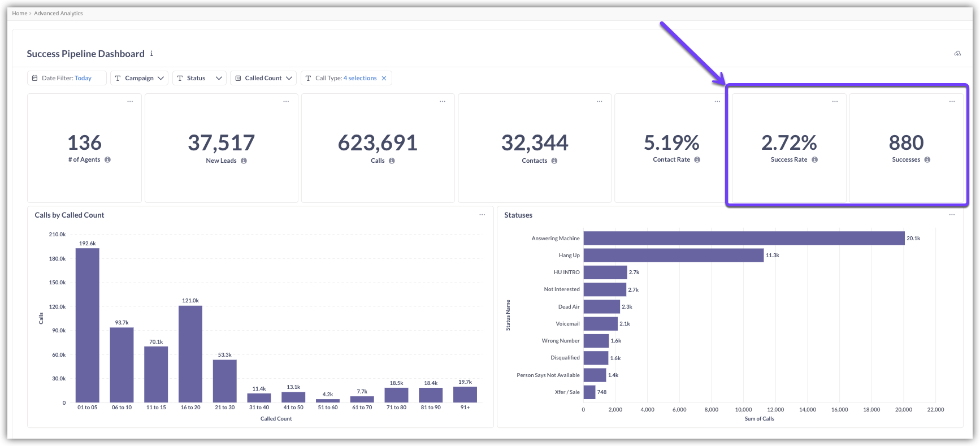This screenshot has width=980, height=446.
Task: Open the Date Filter set to Today
Action: 67,79
